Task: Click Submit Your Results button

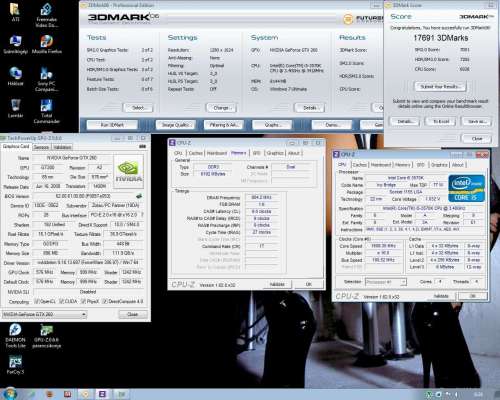Action: pos(440,86)
